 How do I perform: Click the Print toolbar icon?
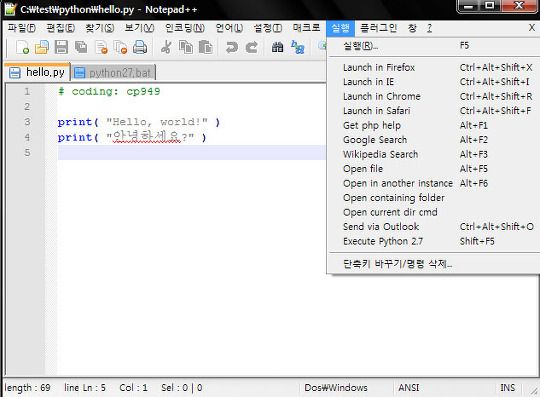coord(140,47)
